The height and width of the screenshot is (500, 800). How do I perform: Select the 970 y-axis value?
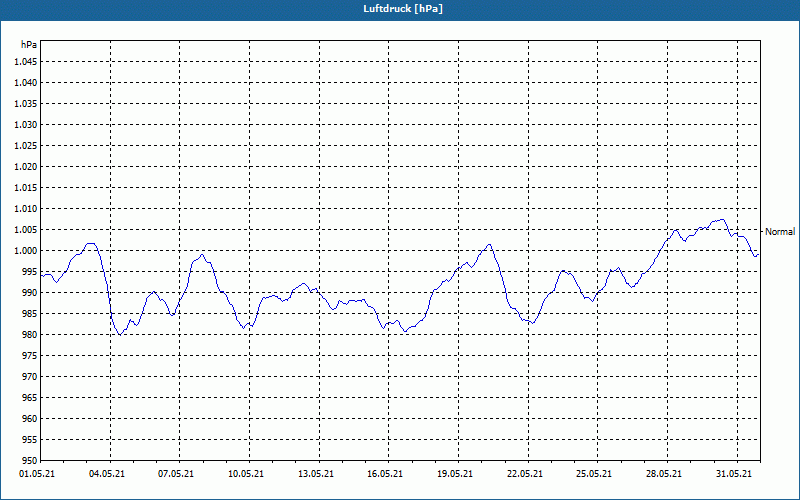[30, 377]
